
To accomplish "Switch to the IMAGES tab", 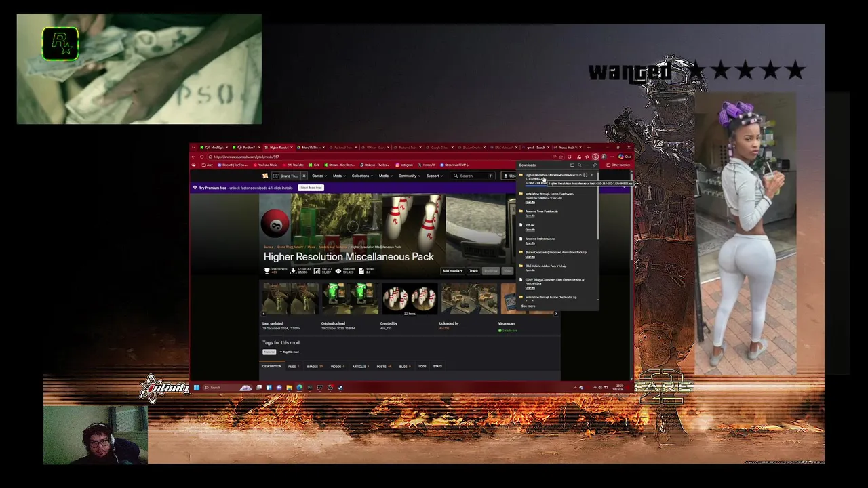I will pyautogui.click(x=315, y=367).
